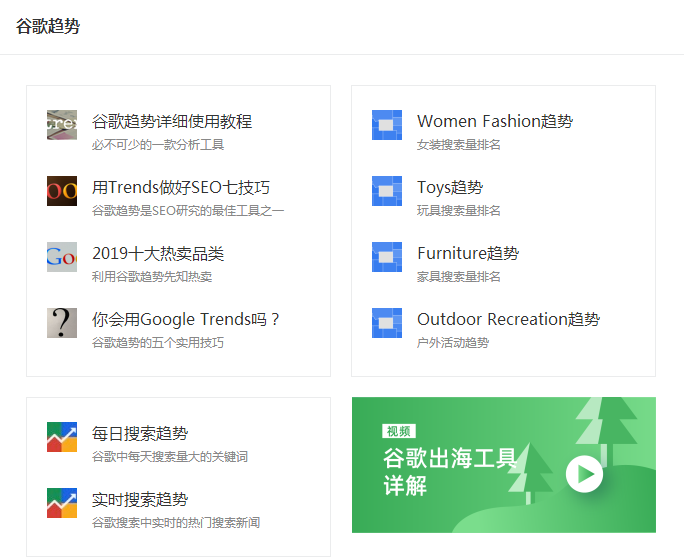Click blue icon beside Outdoor Recreation趋势
The height and width of the screenshot is (559, 684).
pyautogui.click(x=387, y=323)
